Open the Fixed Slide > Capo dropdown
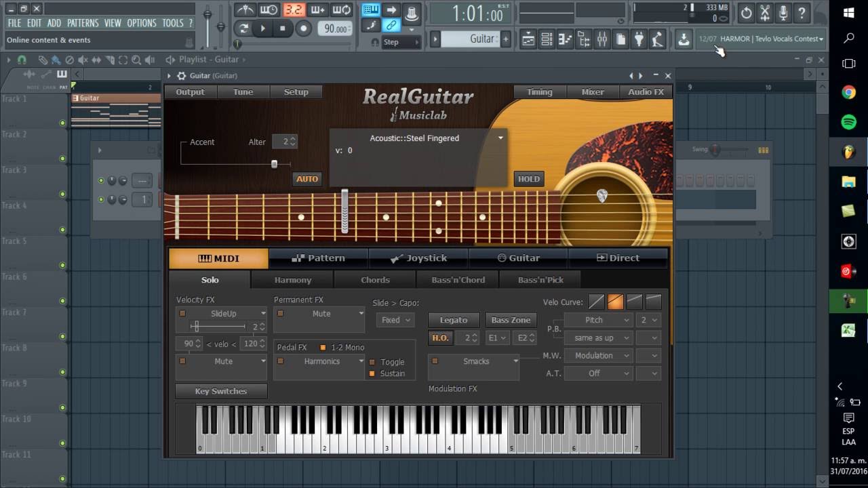868x488 pixels. pos(395,320)
